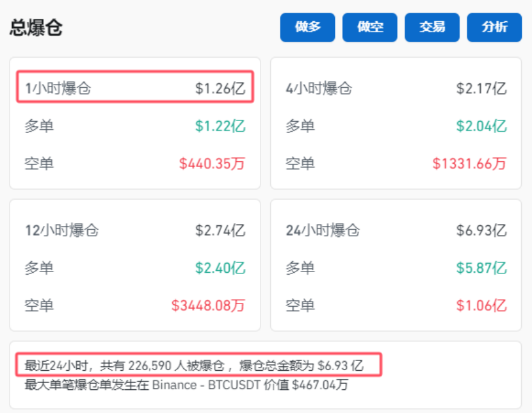The image size is (532, 413).
Task: Click the $2.17亿 four-hour value
Action: click(x=483, y=88)
